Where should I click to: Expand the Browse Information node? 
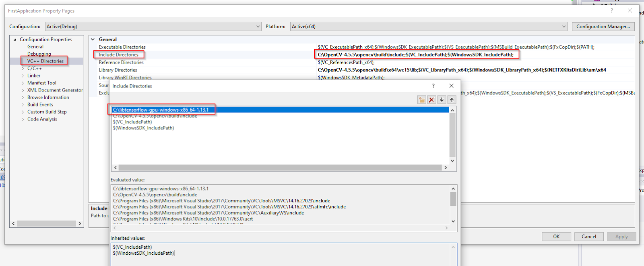[23, 98]
